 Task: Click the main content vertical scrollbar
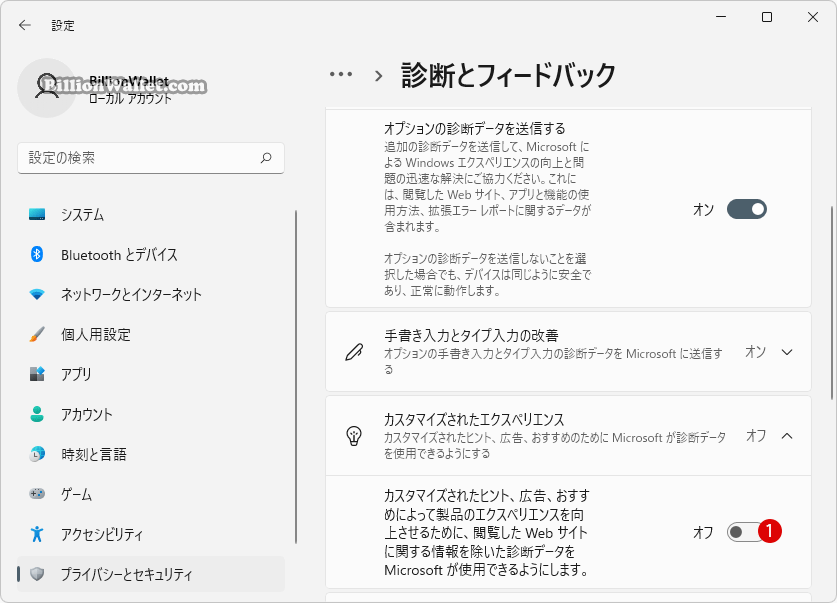pyautogui.click(x=832, y=303)
